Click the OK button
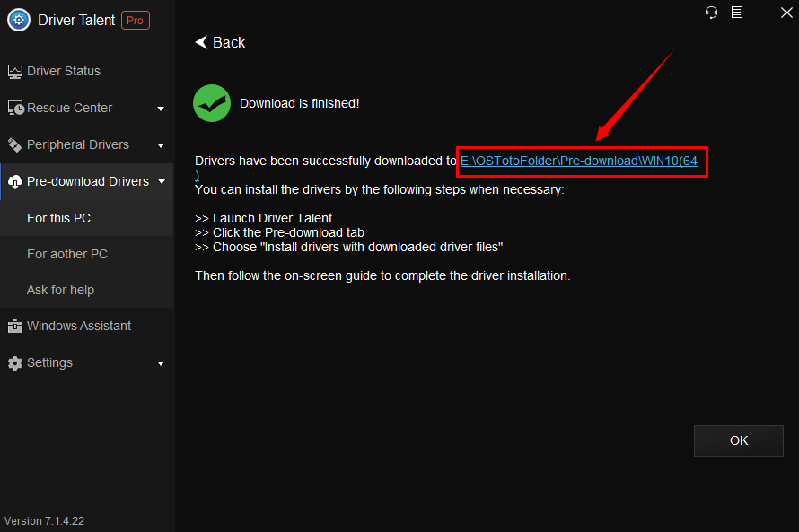 (x=738, y=440)
